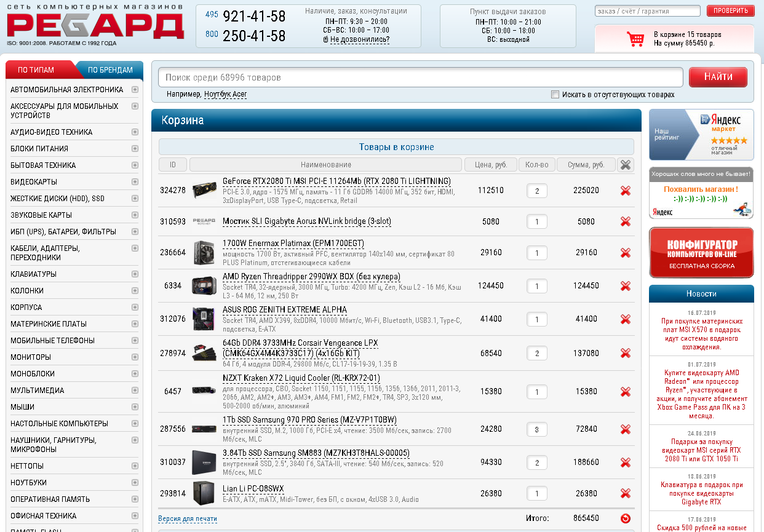The image size is (764, 532).
Task: Expand the Видеокарты category
Action: pos(135,182)
